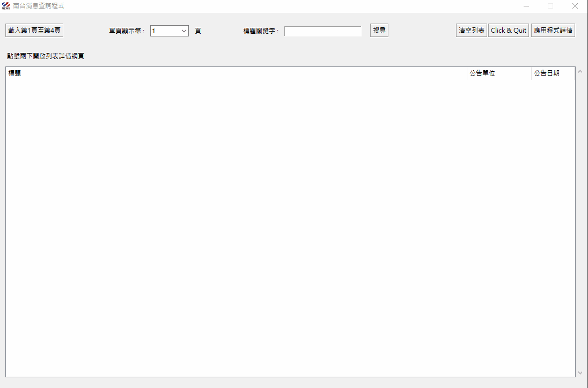Focus the 標題關鍵字 text input field
The image size is (588, 388).
pyautogui.click(x=322, y=31)
